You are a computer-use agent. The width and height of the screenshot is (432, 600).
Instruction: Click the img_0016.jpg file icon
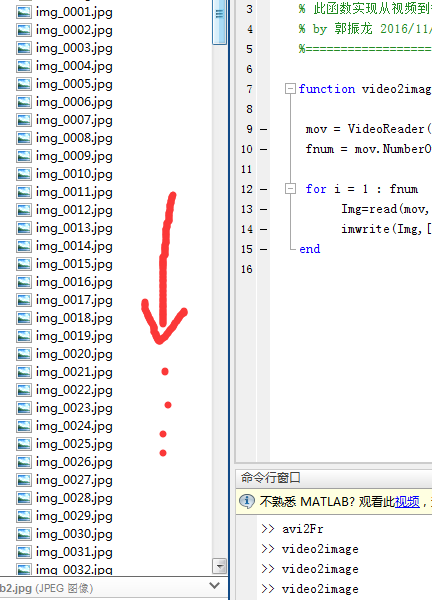click(x=24, y=282)
